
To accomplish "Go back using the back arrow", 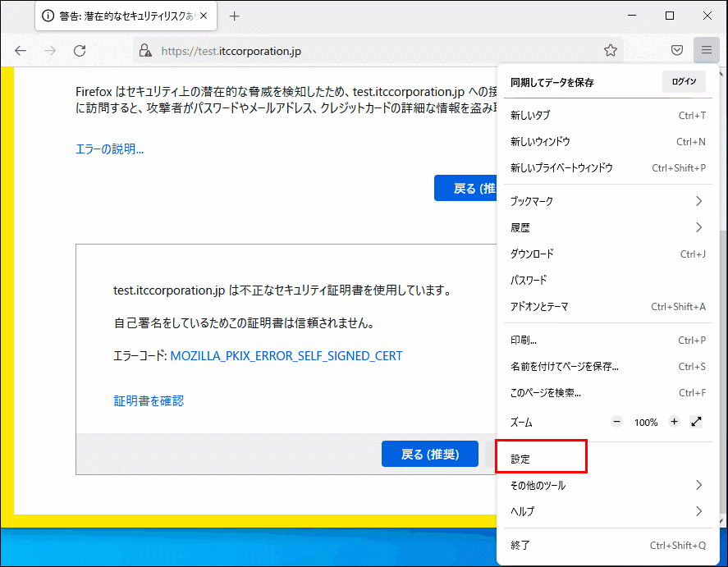I will (21, 51).
